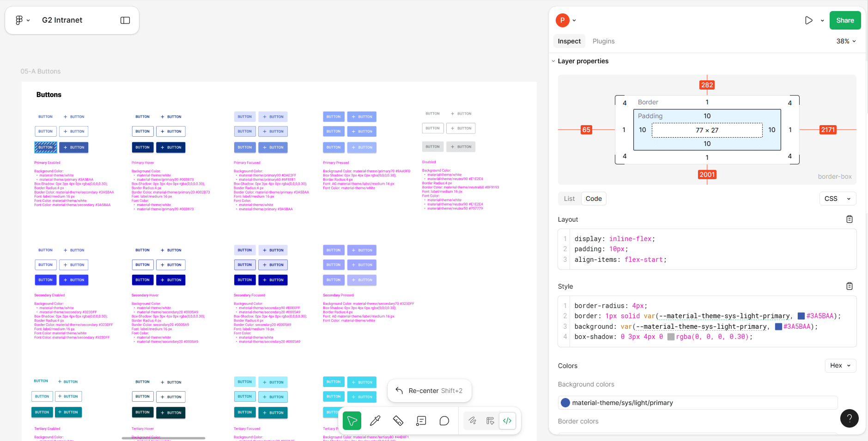Click the align-items: flex-start code line

[x=620, y=260]
